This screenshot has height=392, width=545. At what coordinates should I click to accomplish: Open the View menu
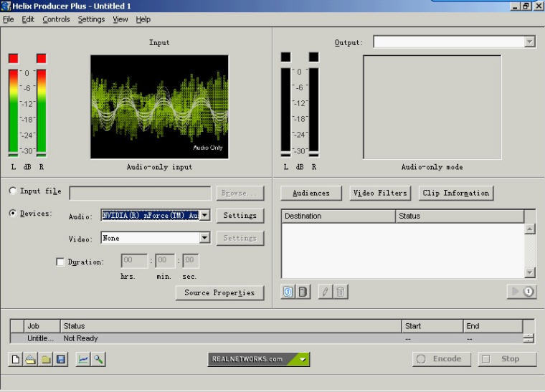(x=120, y=19)
